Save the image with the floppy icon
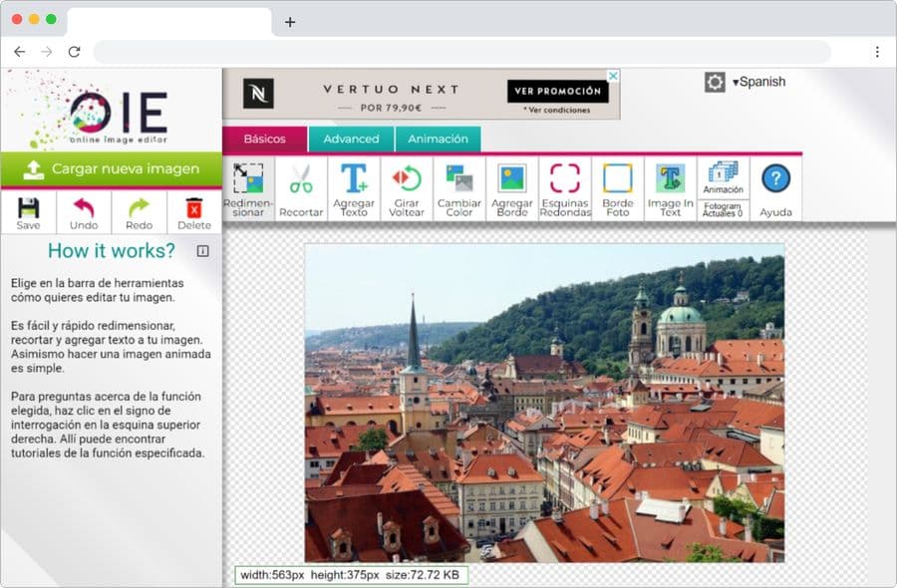The width and height of the screenshot is (897, 588). [28, 213]
